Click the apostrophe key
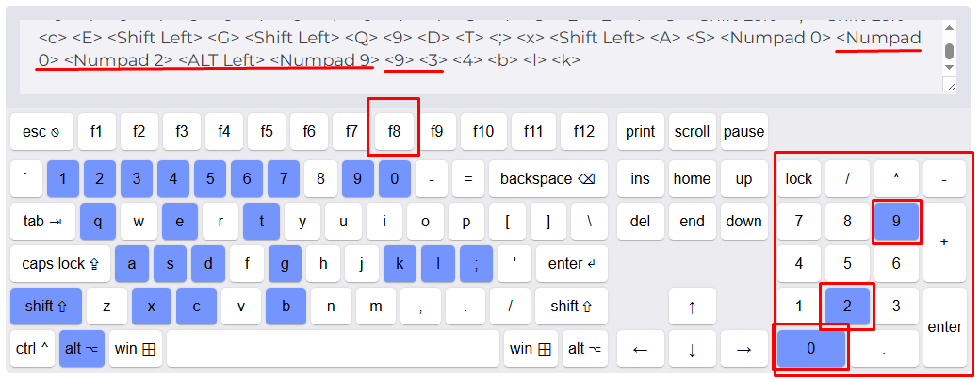This screenshot has width=980, height=382. coord(514,264)
